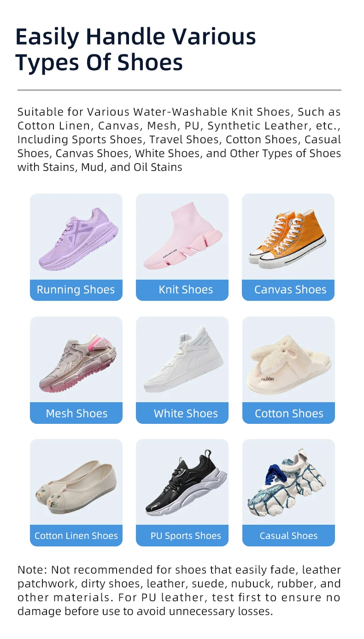
Task: Click the Running Shoes label
Action: point(76,290)
